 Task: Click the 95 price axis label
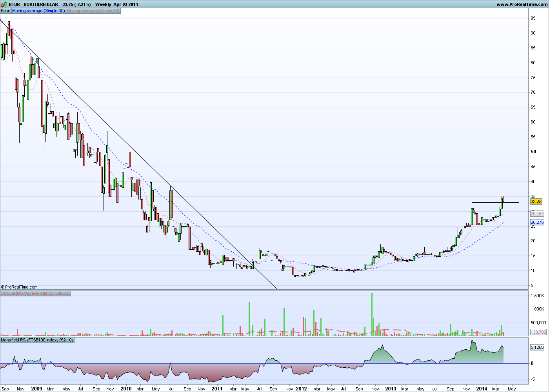533,18
